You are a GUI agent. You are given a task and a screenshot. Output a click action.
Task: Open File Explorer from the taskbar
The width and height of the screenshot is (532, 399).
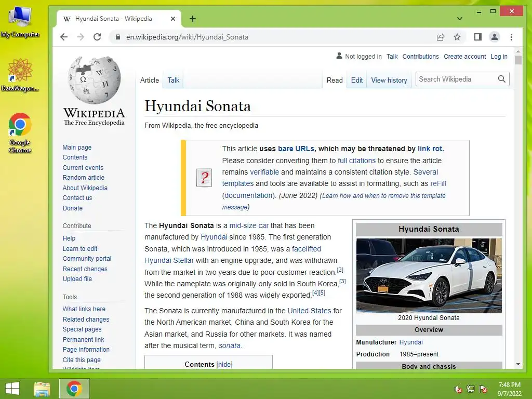click(42, 389)
